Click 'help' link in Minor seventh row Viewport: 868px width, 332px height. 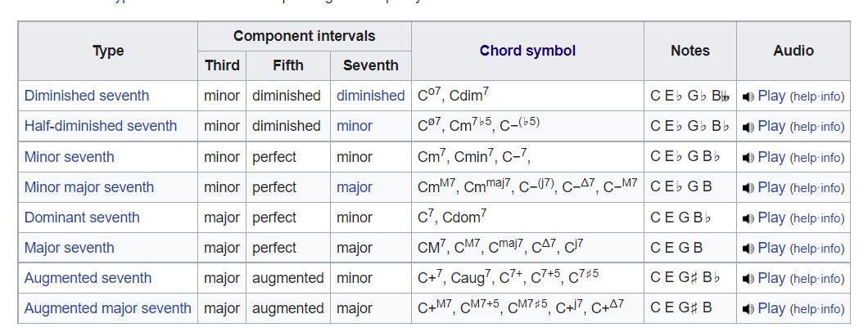coord(806,158)
